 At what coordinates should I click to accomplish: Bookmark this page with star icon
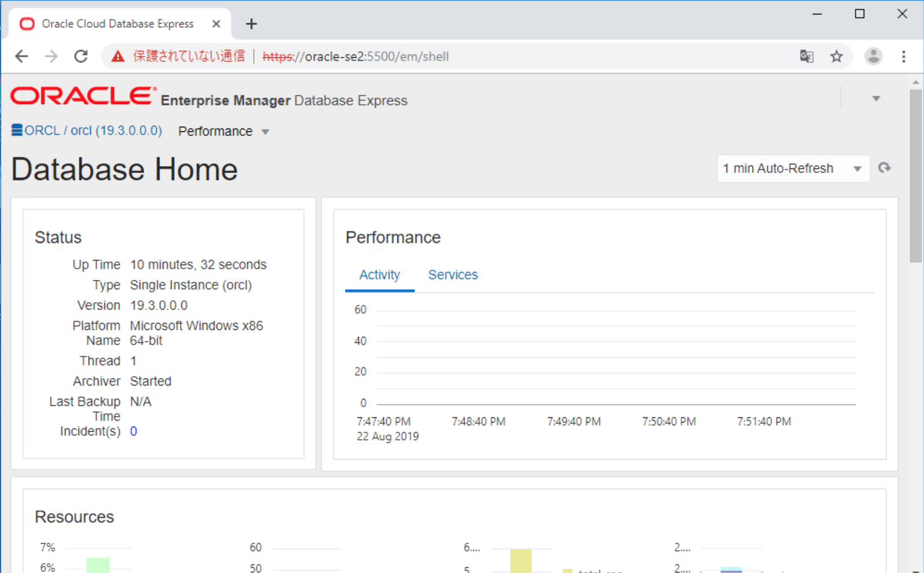coord(836,56)
